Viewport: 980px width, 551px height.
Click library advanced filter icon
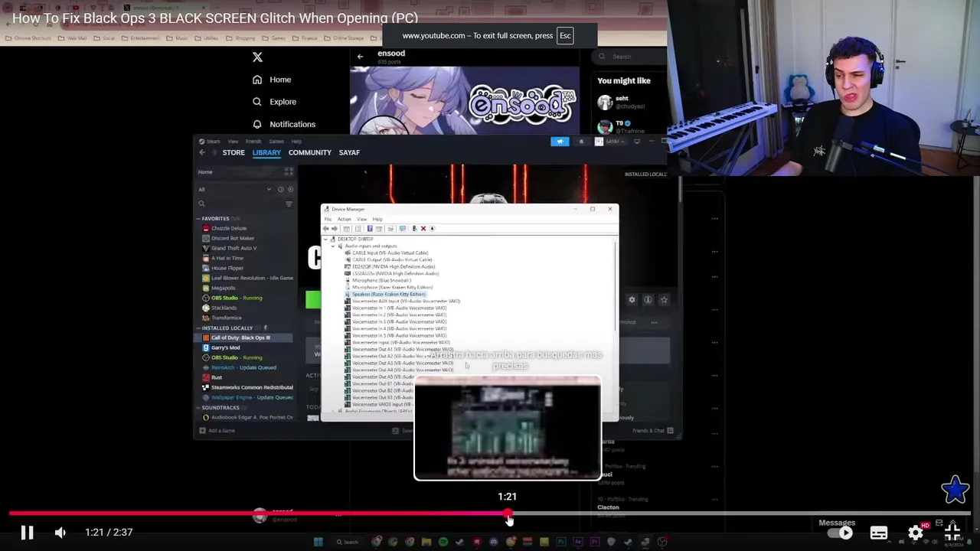pyautogui.click(x=289, y=204)
